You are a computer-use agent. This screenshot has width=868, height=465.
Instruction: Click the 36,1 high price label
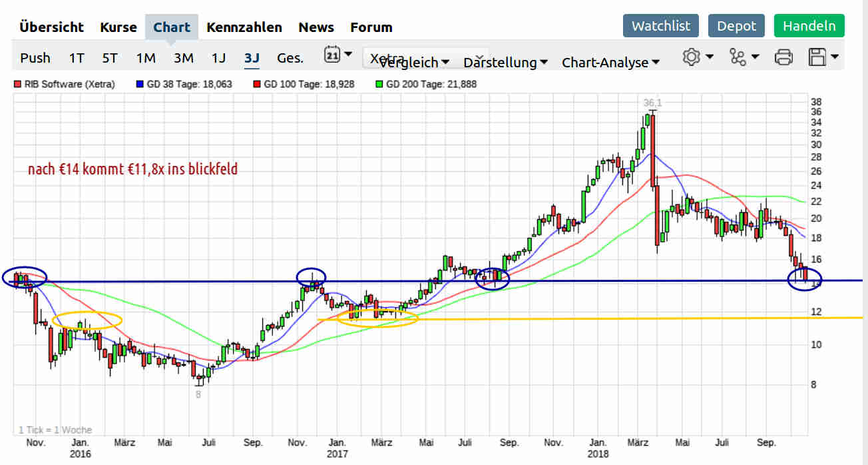(652, 103)
